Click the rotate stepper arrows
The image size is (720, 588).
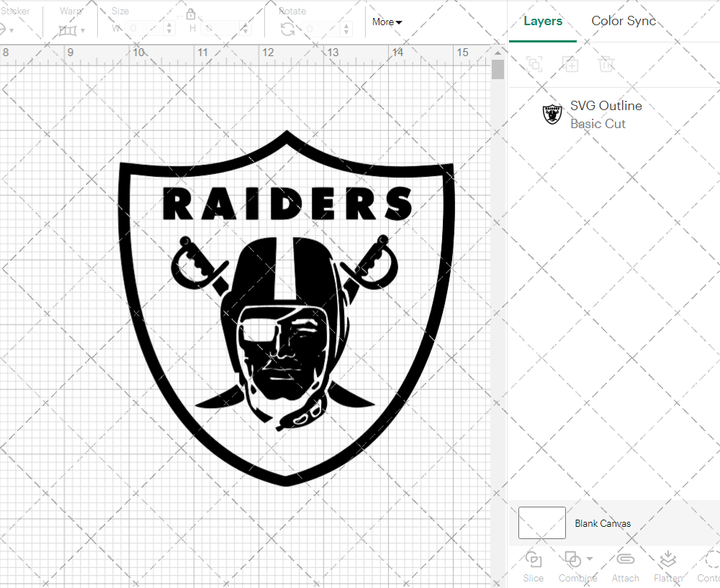(346, 30)
